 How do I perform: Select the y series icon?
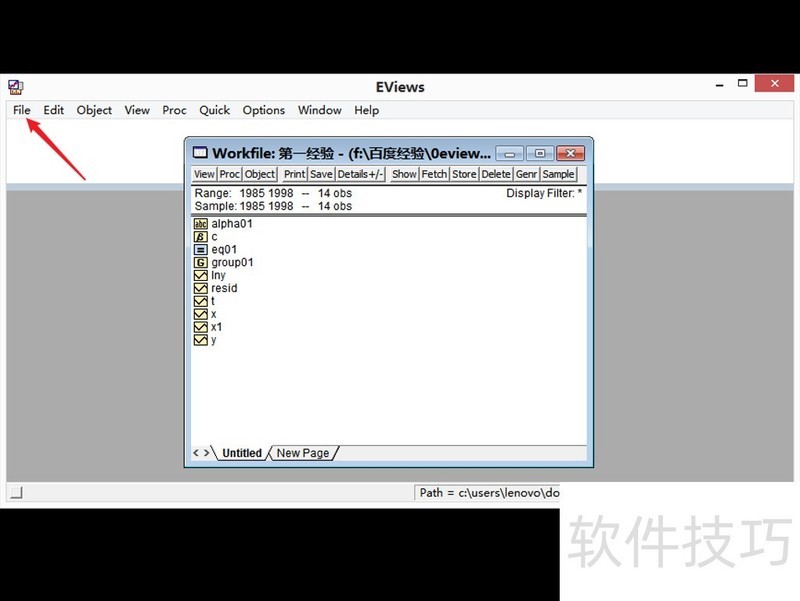click(201, 340)
